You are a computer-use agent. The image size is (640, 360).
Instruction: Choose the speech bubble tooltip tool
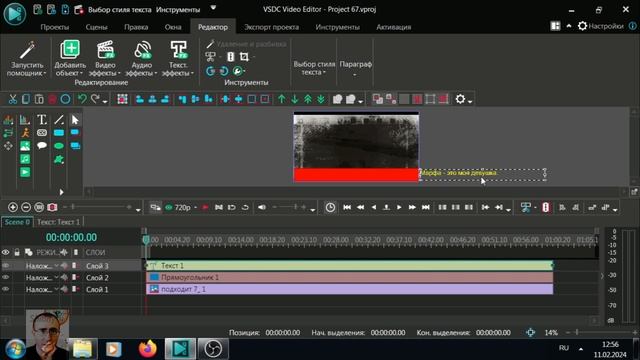pyautogui.click(x=42, y=146)
